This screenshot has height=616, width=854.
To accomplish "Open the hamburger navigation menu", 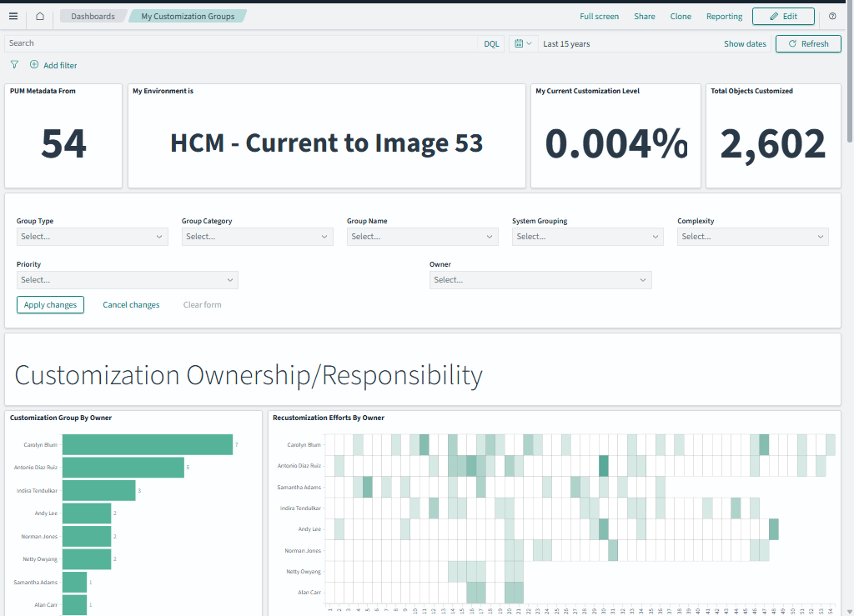I will click(x=13, y=17).
